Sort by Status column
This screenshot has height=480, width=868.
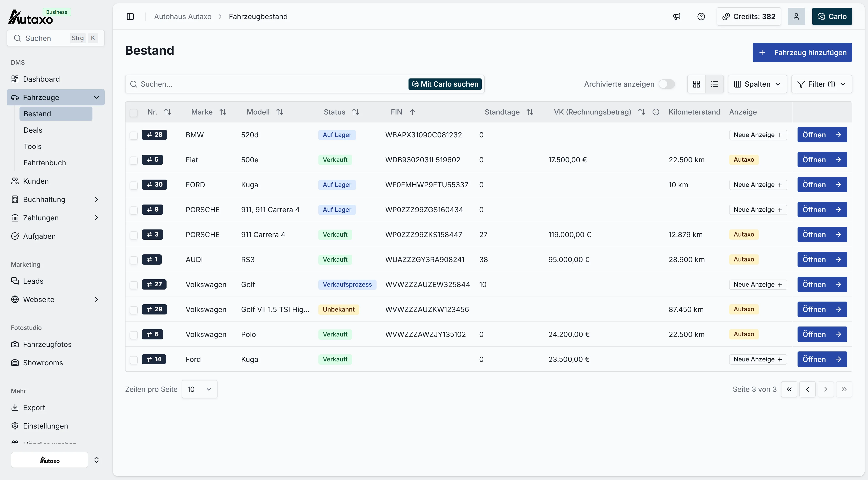[x=355, y=112]
